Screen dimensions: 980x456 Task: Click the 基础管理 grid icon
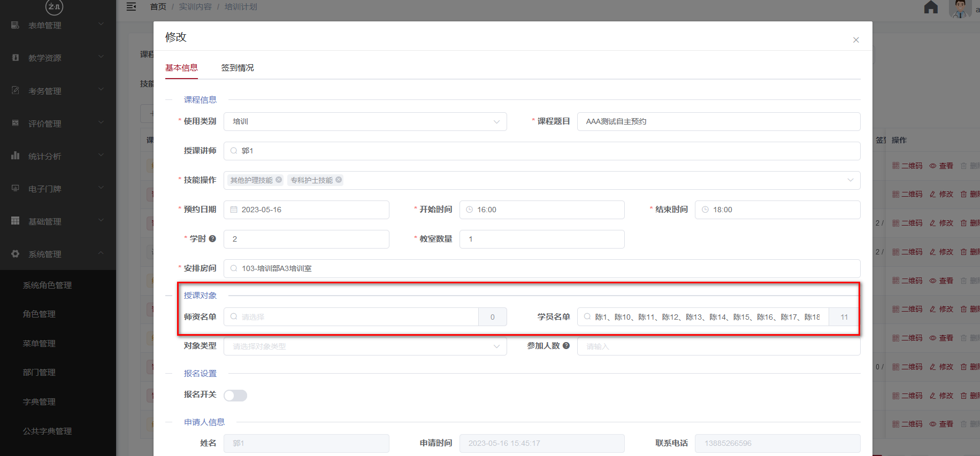[x=15, y=221]
